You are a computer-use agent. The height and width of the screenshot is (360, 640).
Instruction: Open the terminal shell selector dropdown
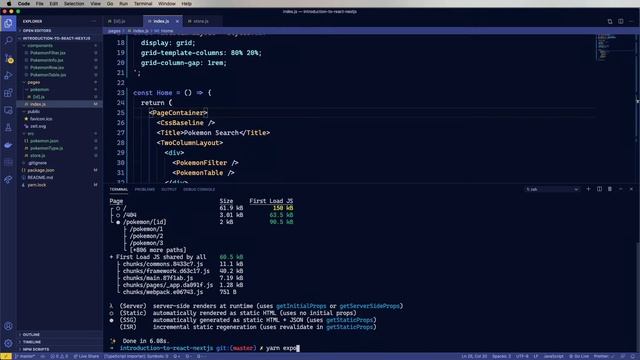(x=552, y=189)
